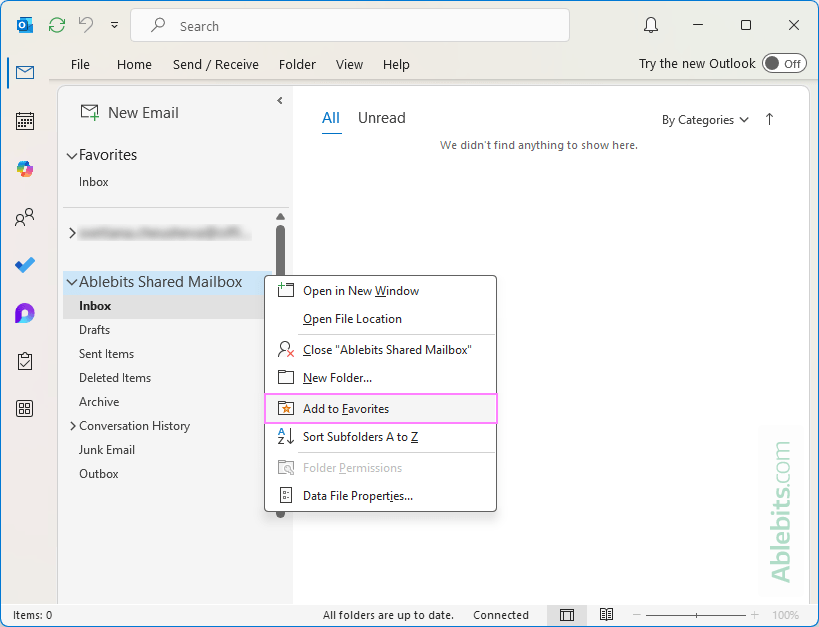Image resolution: width=819 pixels, height=627 pixels.
Task: Open the Home ribbon tab
Action: [x=134, y=64]
